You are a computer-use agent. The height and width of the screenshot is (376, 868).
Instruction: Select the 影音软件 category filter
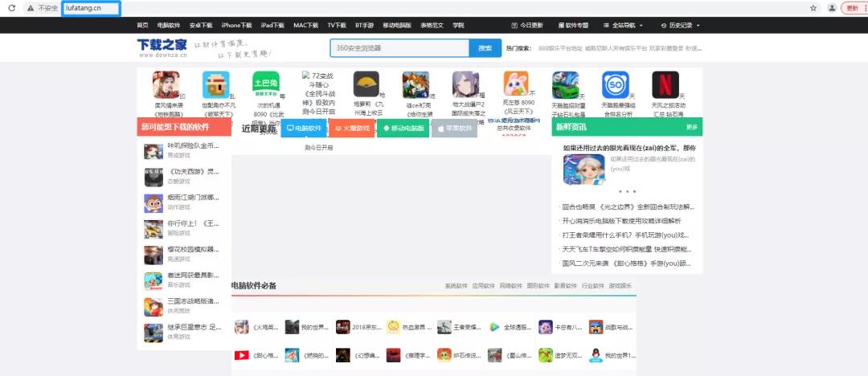pyautogui.click(x=565, y=286)
